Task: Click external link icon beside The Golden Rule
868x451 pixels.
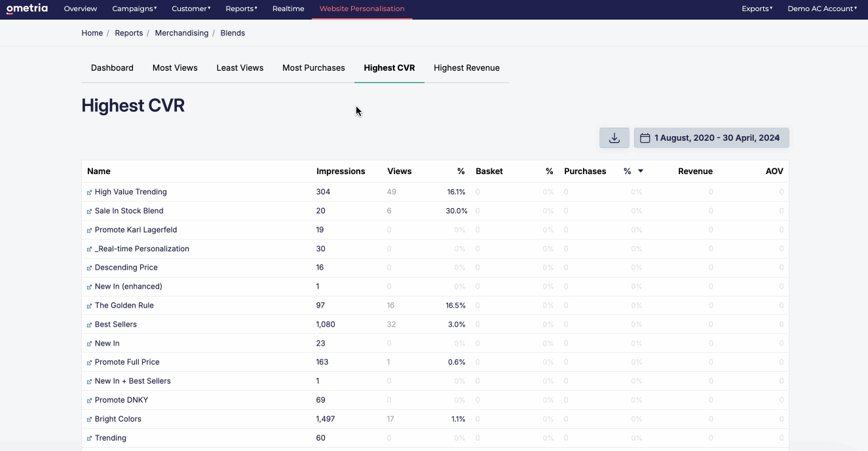Action: pyautogui.click(x=90, y=306)
